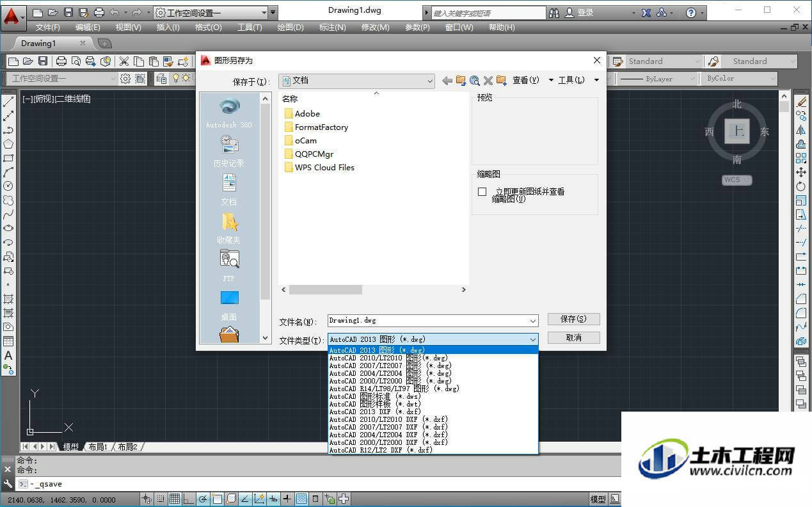Click the Back arrow in the save dialog
This screenshot has width=812, height=507.
(x=447, y=80)
